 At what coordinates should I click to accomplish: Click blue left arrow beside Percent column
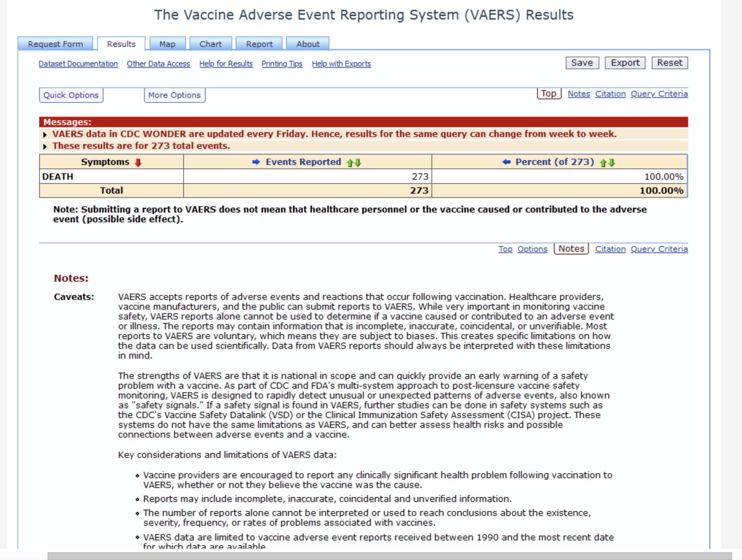(x=506, y=162)
